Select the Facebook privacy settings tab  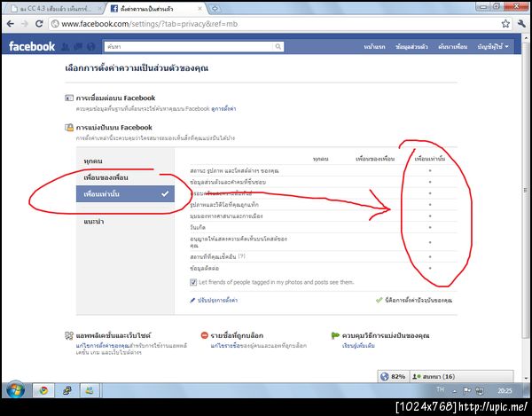(156, 9)
